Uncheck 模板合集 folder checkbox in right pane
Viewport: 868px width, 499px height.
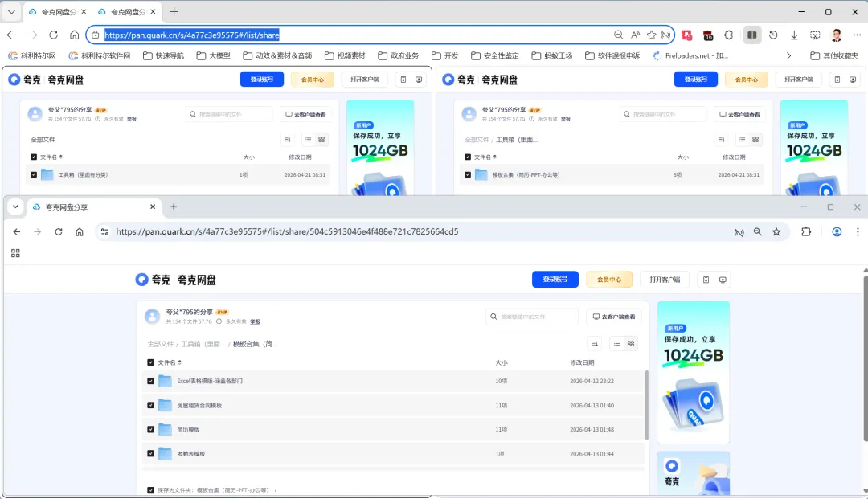pos(468,175)
